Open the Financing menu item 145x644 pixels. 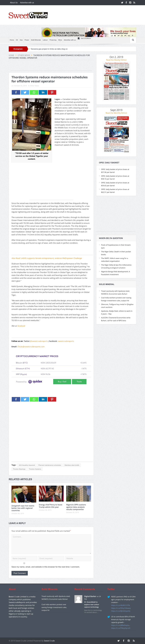point(53,40)
